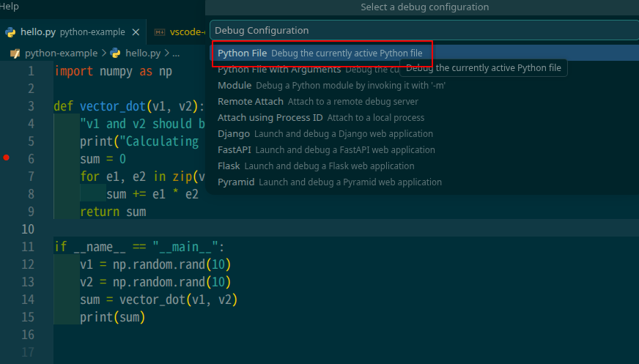Remove the breakpoint dot on line 6

(6, 157)
